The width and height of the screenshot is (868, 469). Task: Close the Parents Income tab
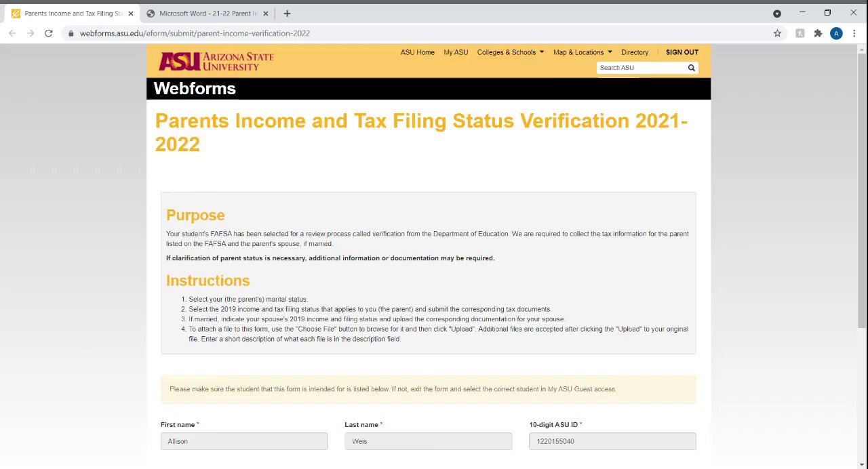(131, 14)
